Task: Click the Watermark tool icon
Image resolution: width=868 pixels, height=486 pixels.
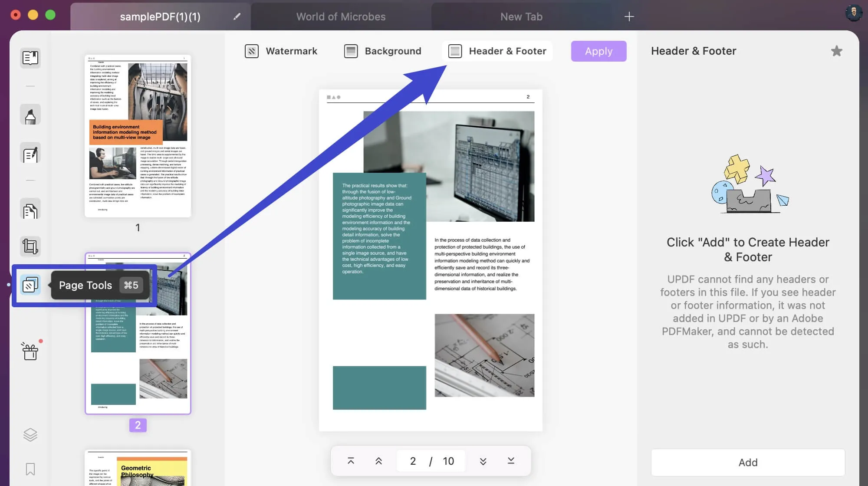Action: pos(251,51)
